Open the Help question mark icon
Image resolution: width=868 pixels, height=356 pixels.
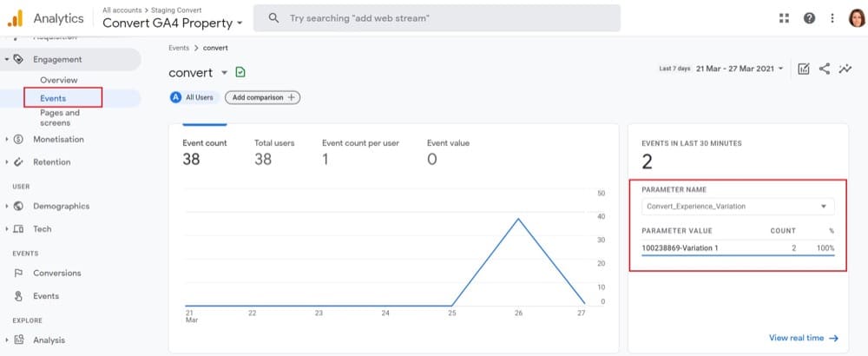click(x=809, y=18)
